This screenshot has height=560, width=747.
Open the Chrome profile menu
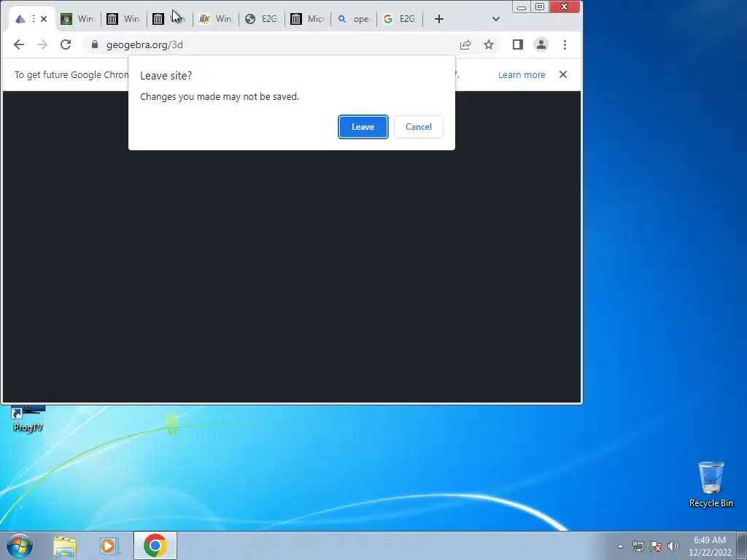click(541, 44)
